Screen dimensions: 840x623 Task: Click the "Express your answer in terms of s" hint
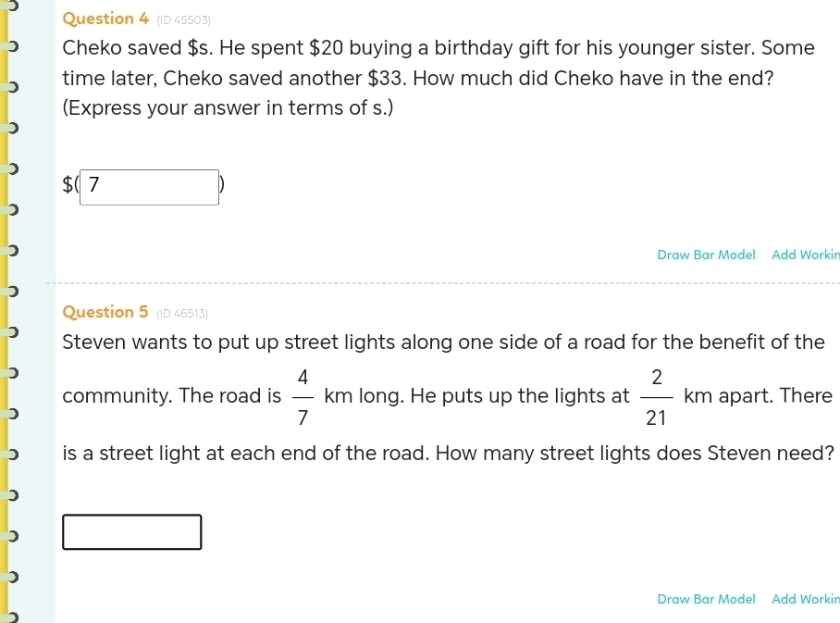[228, 107]
